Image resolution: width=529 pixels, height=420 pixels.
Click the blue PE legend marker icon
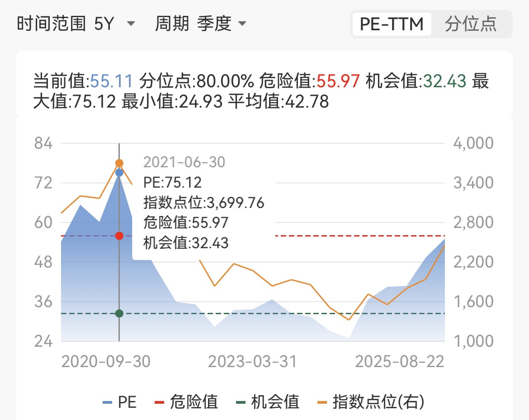click(x=107, y=402)
